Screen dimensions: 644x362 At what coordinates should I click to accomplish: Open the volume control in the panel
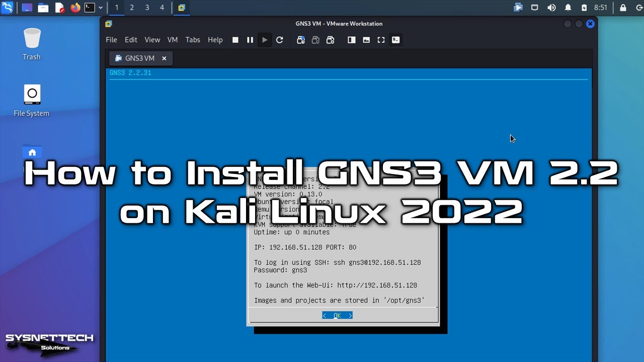[x=551, y=8]
